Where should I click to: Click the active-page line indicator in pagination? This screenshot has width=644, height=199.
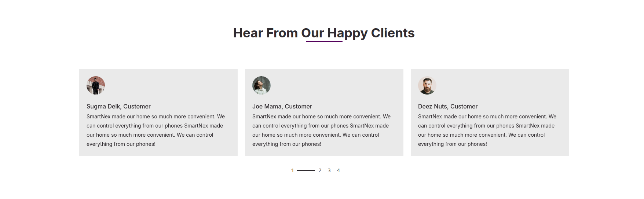306,170
